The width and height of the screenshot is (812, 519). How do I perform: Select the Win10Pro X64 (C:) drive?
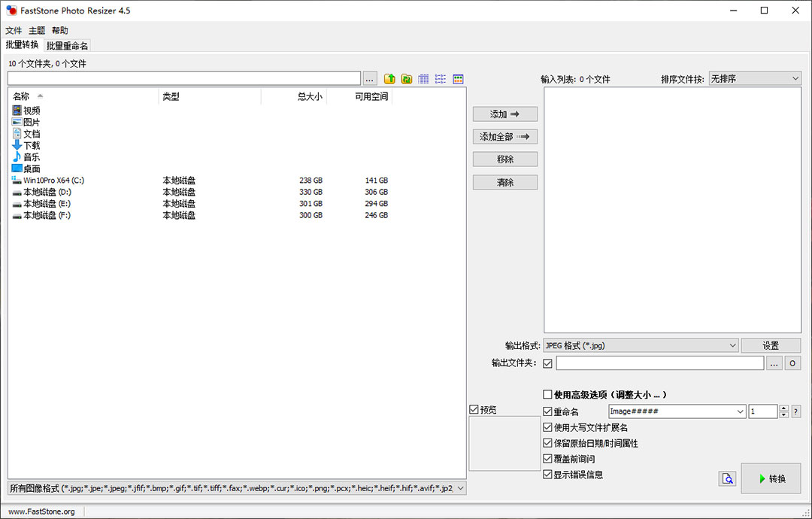coord(48,181)
